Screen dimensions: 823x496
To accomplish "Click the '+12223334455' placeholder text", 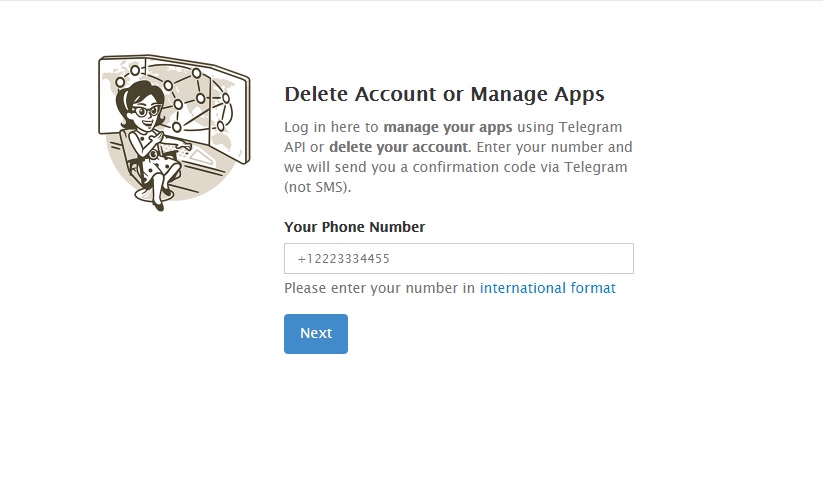I will (x=343, y=259).
